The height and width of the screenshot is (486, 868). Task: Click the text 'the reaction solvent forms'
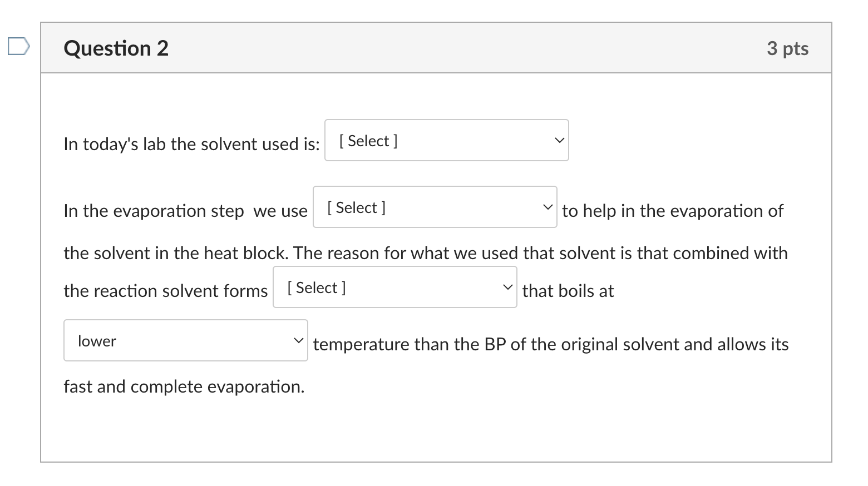pyautogui.click(x=165, y=291)
